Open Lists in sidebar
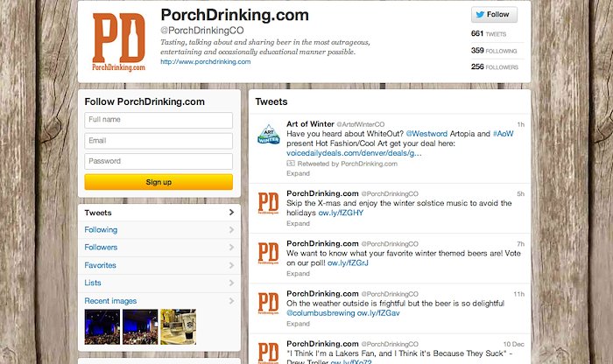613x364 pixels. pyautogui.click(x=159, y=283)
